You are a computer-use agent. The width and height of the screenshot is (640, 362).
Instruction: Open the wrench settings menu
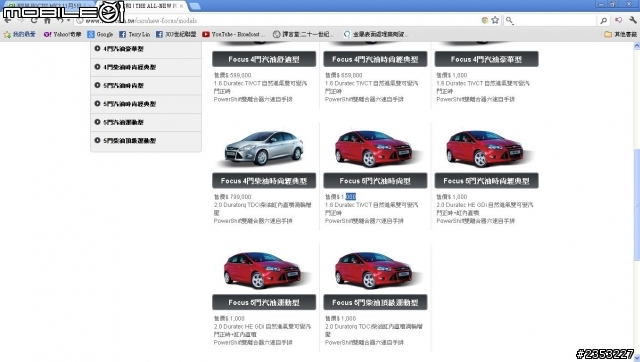pos(633,20)
